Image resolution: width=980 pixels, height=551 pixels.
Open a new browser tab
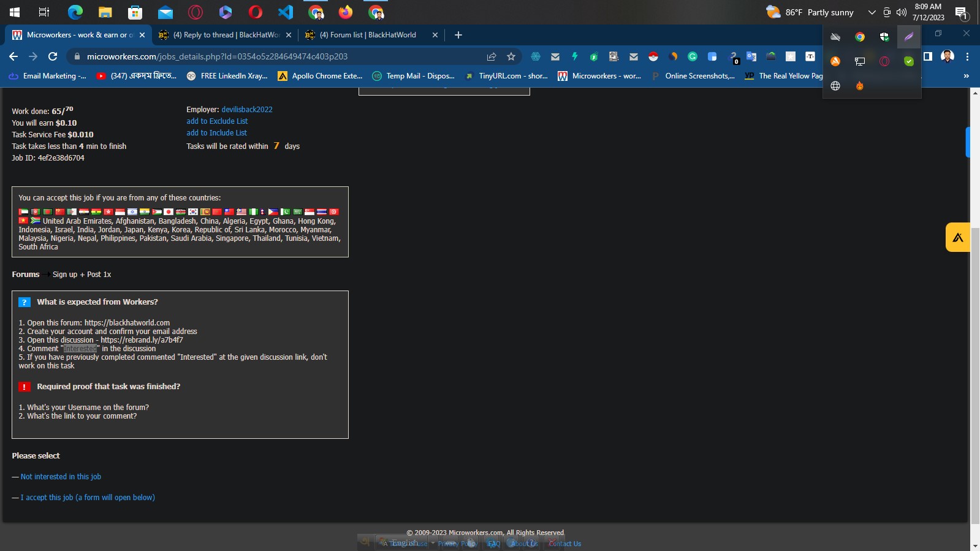pyautogui.click(x=458, y=35)
